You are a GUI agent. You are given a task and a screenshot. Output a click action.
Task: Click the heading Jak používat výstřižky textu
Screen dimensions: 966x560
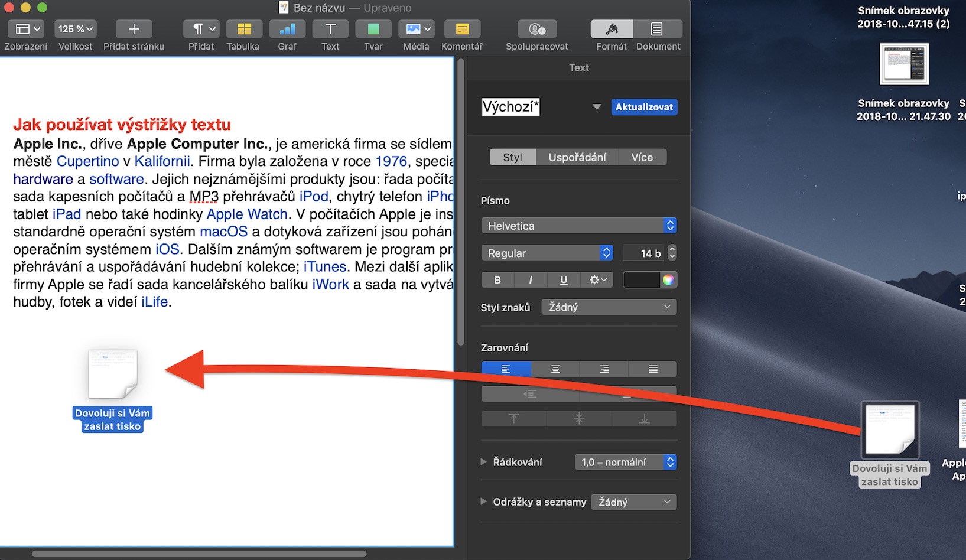(x=122, y=125)
